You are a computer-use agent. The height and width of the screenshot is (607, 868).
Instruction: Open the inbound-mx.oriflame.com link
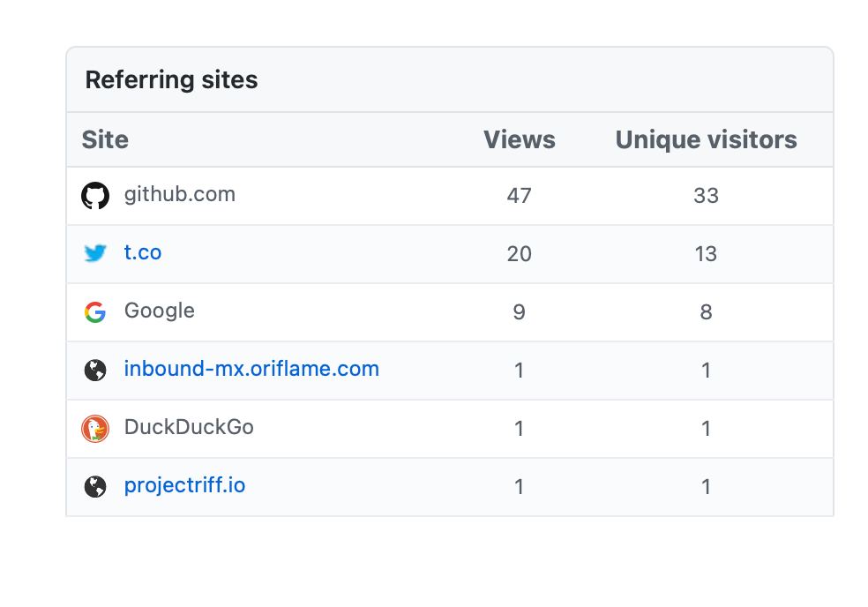[x=252, y=369]
